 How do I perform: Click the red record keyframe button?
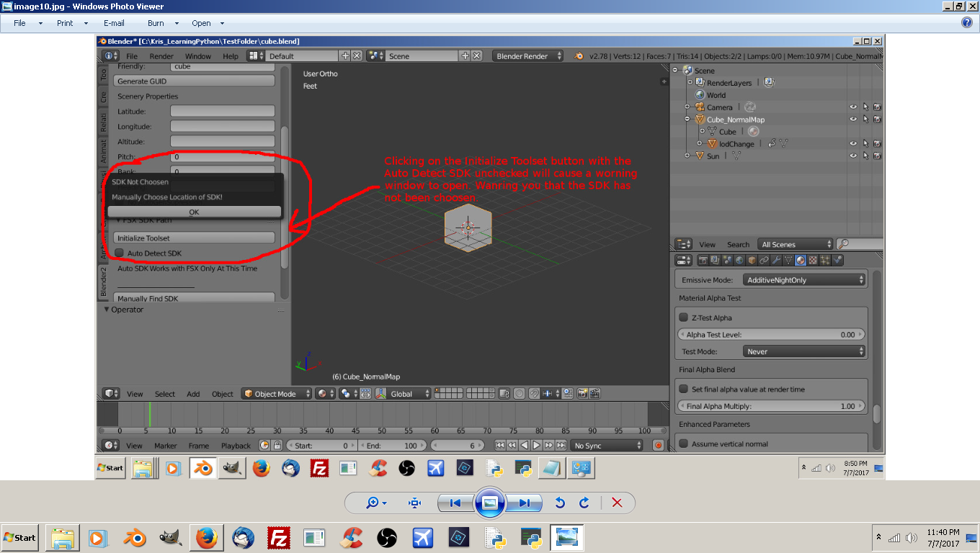coord(658,446)
